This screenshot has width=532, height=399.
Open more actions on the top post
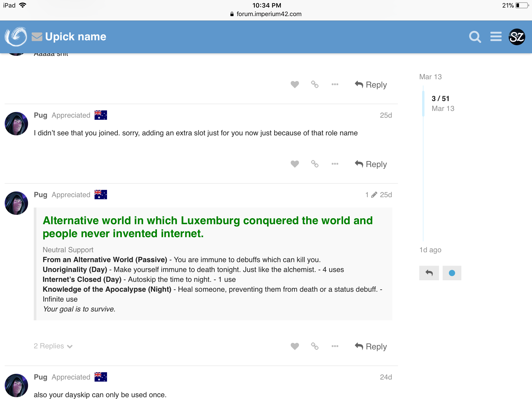coord(335,84)
